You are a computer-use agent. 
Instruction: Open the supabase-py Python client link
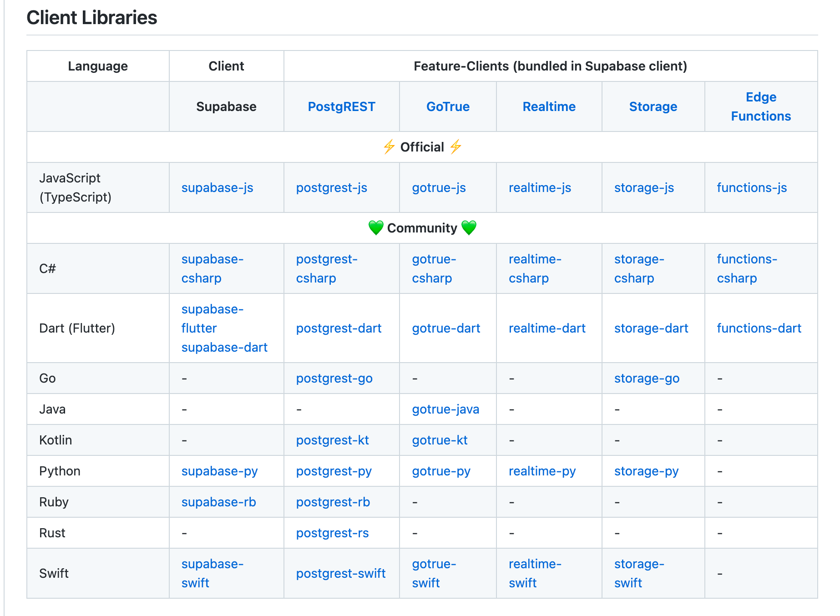coord(220,471)
